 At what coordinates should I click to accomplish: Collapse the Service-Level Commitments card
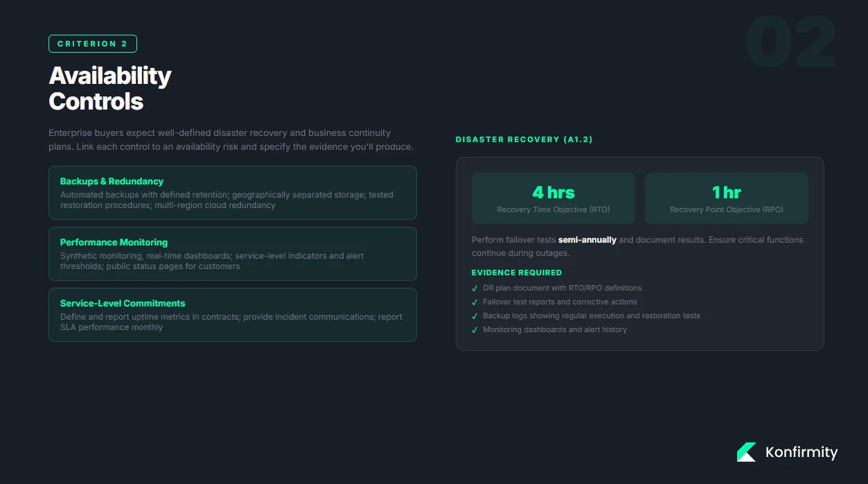[x=232, y=314]
